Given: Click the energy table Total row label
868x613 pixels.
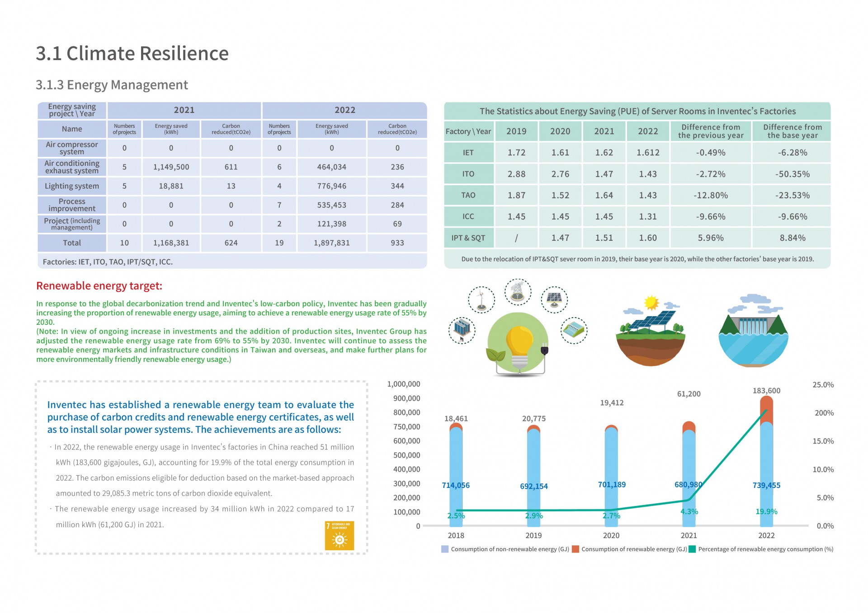Looking at the screenshot, I should click(72, 243).
